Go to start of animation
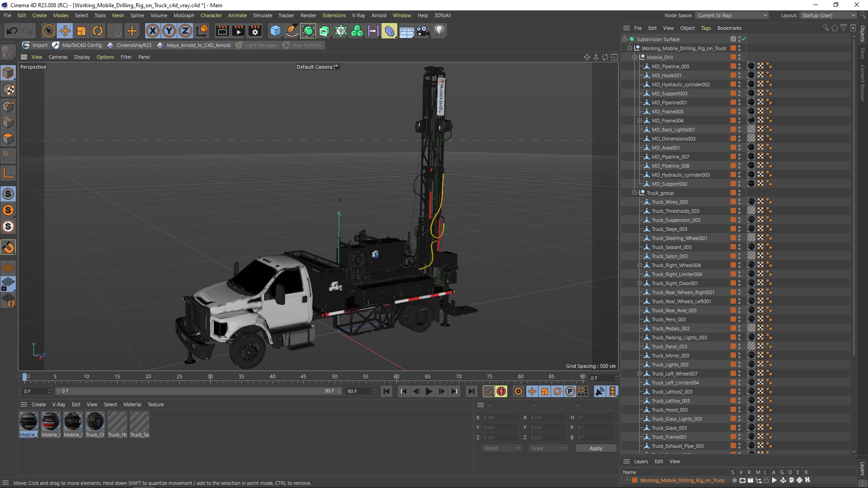The image size is (868, 488). click(x=387, y=391)
